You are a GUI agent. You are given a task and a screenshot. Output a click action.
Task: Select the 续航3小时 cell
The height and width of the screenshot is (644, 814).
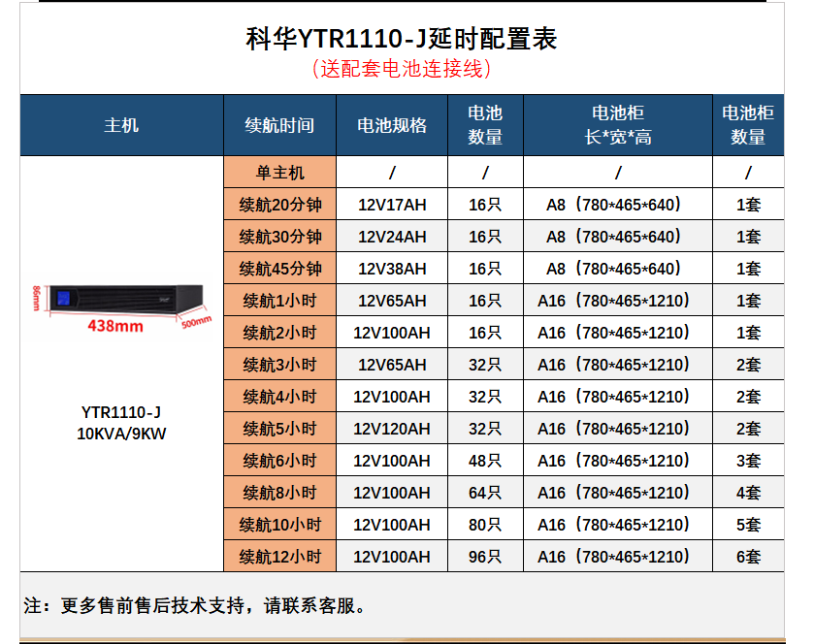(279, 365)
